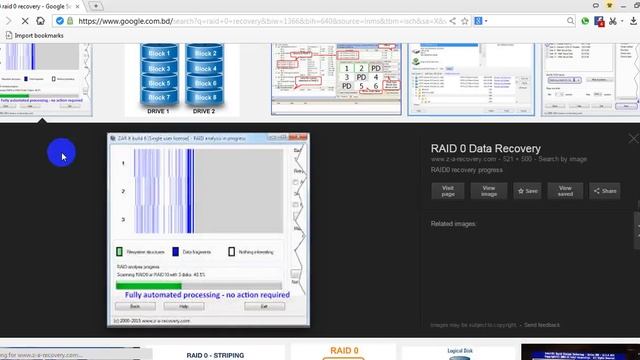Viewport: 640px width, 360px height.
Task: Click the address bar URL
Action: [261, 21]
